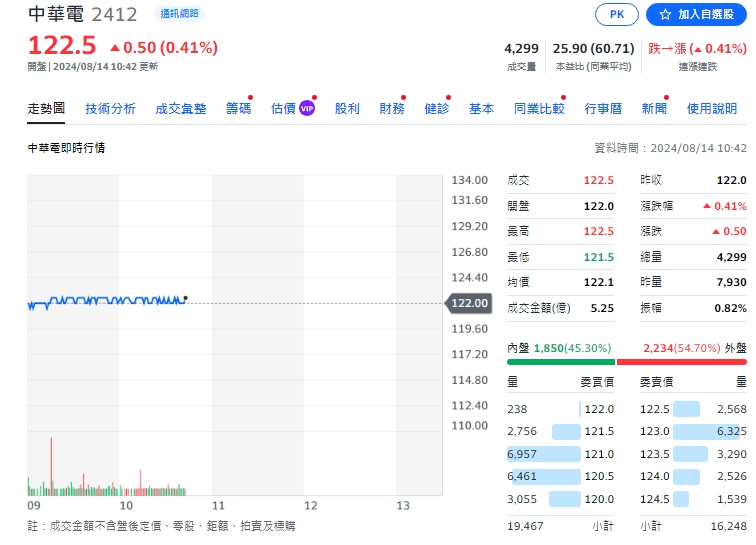Click the 跌→漲 (0.41%) streak indicator
The image size is (756, 545).
tap(697, 49)
